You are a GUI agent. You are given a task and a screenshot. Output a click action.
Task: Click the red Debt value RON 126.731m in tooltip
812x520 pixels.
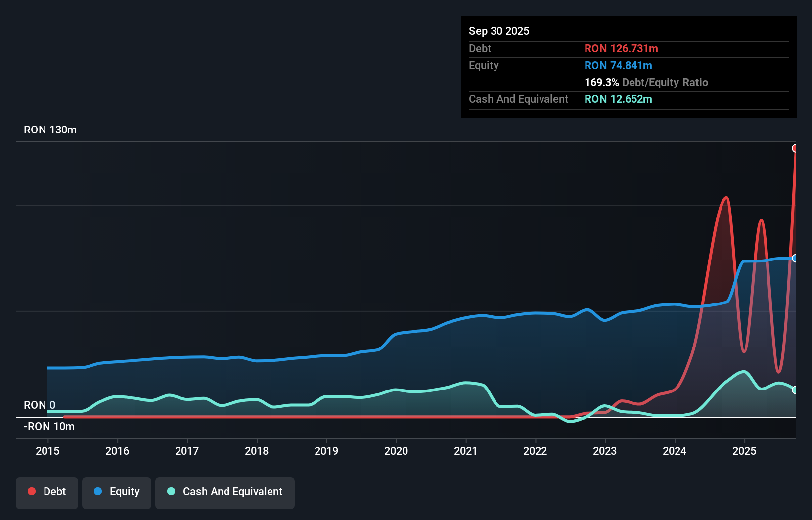(621, 48)
